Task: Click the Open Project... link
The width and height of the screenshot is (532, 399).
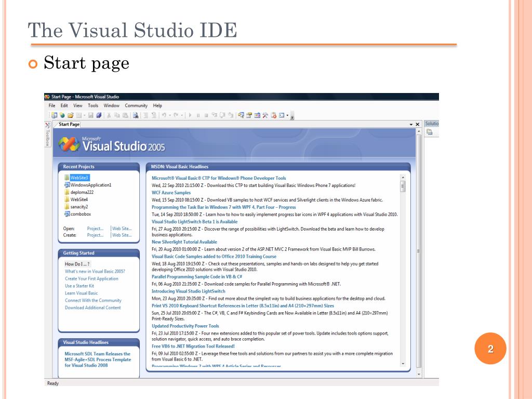Action: 95,229
